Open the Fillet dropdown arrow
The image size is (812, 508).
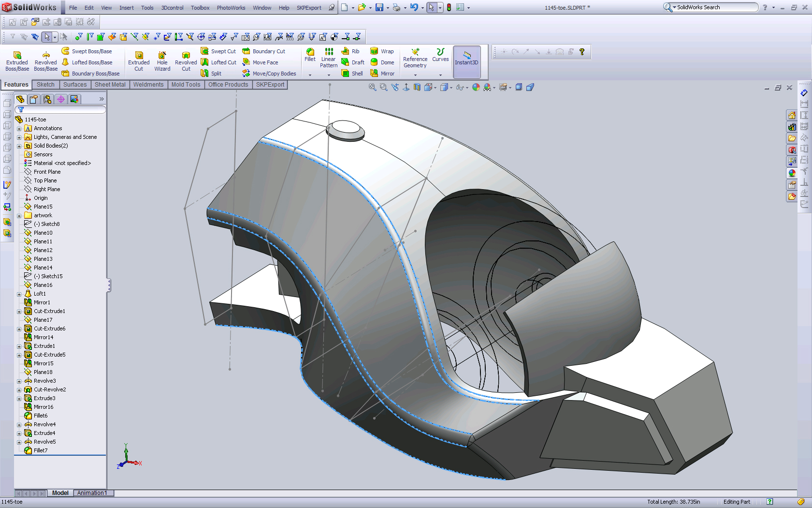[310, 75]
